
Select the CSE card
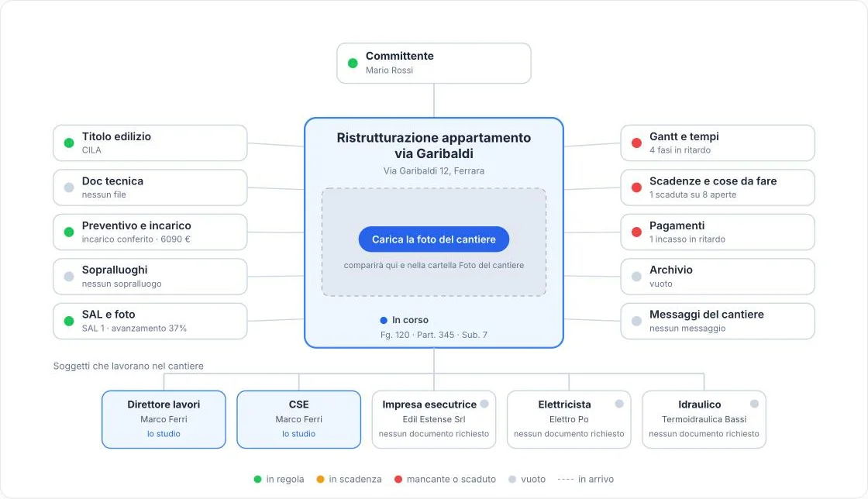tap(299, 419)
